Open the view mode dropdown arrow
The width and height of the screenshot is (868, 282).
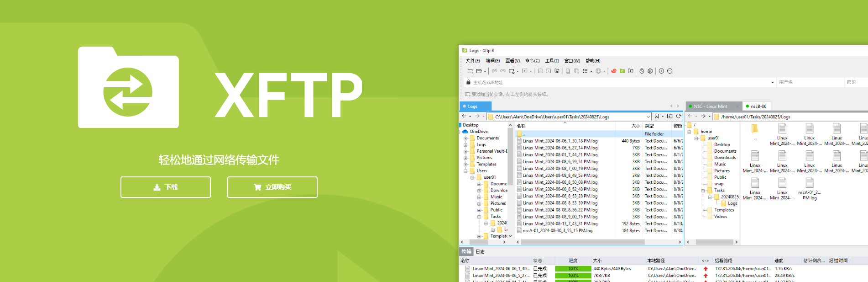pyautogui.click(x=591, y=71)
